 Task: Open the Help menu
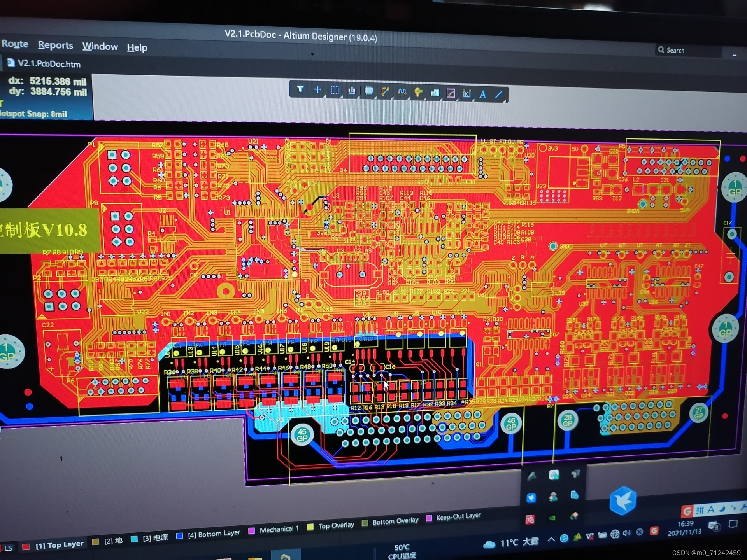[x=137, y=48]
